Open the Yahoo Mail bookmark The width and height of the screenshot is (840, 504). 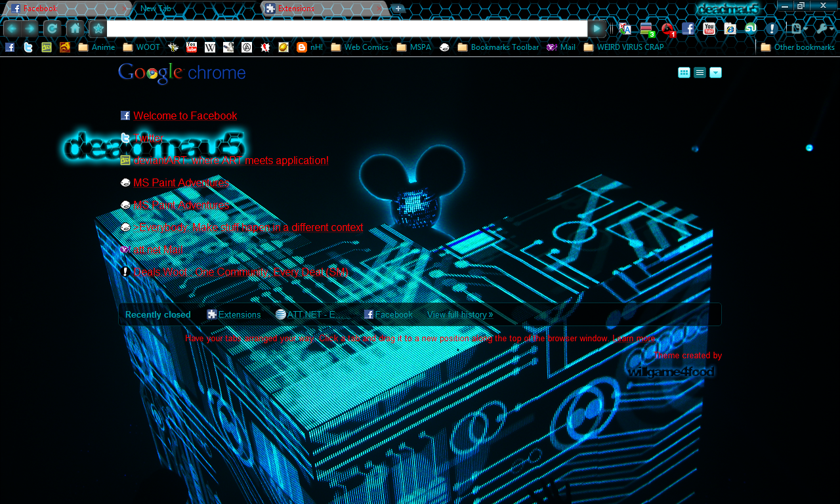561,47
